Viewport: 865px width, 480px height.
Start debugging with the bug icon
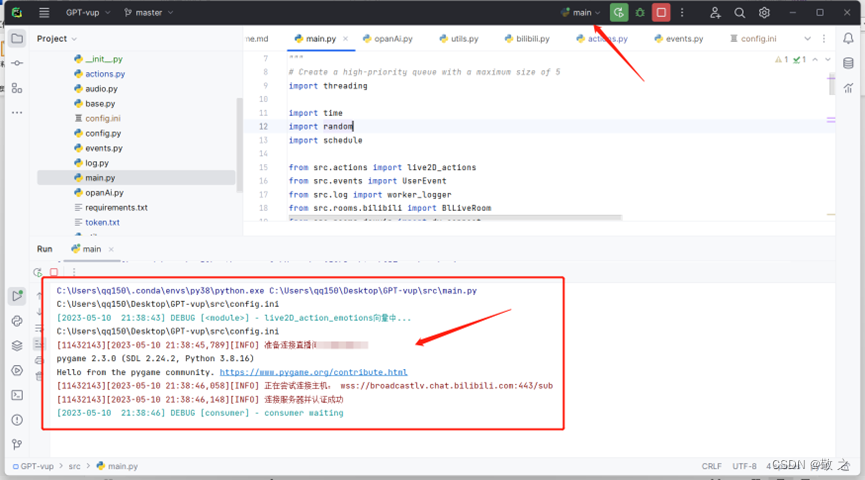640,12
